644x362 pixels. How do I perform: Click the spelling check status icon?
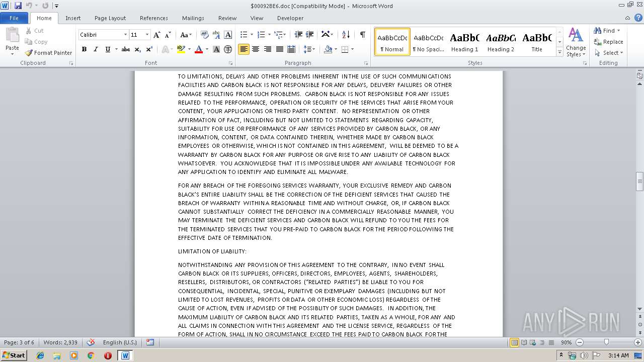[x=91, y=342]
